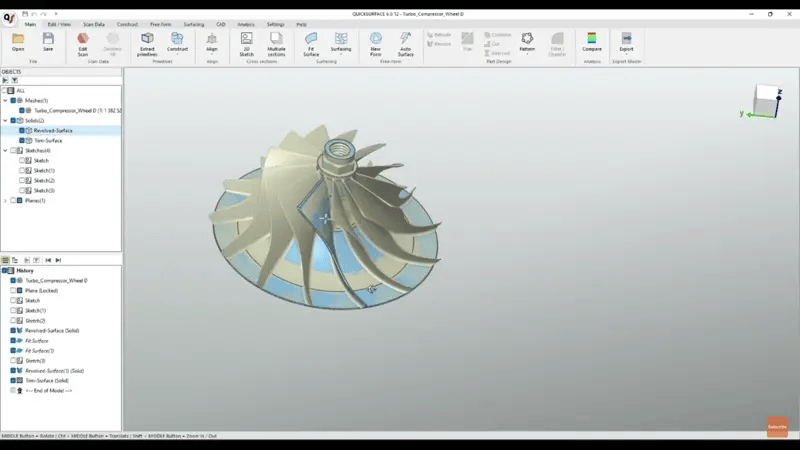Click the Extract primitives tool

pos(147,42)
